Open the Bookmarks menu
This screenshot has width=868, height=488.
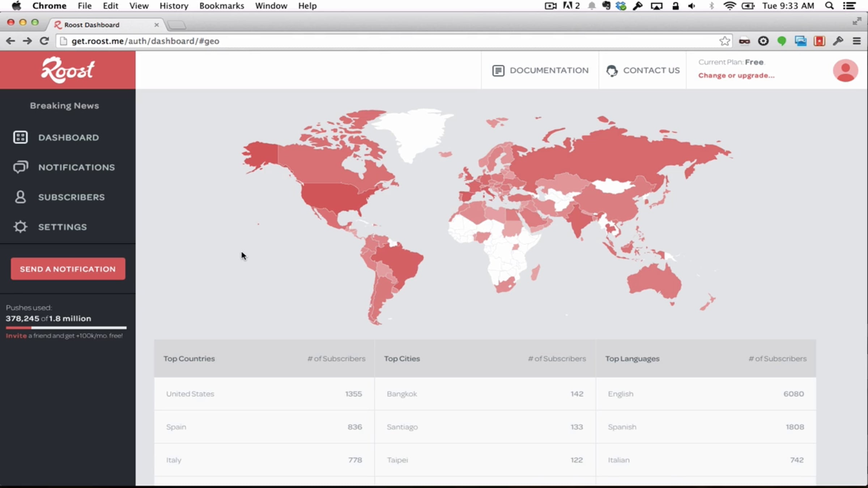click(x=222, y=6)
